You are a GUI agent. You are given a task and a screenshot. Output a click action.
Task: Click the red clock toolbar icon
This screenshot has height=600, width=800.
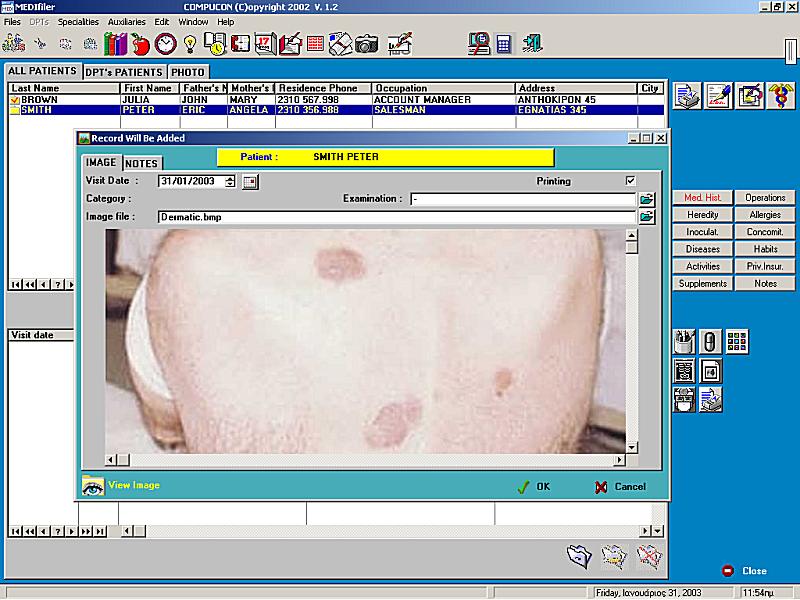[x=165, y=44]
